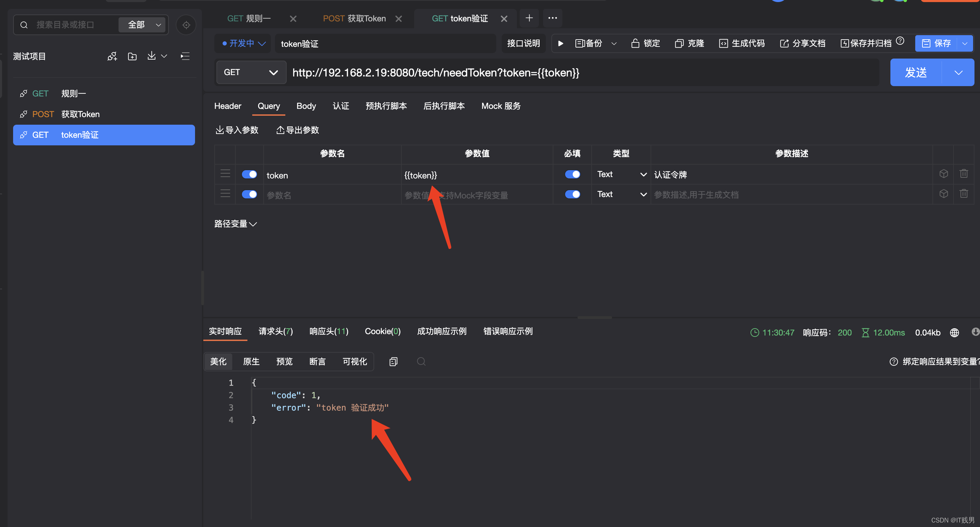Image resolution: width=980 pixels, height=527 pixels.
Task: Expand the 路径变量 section
Action: pos(235,224)
